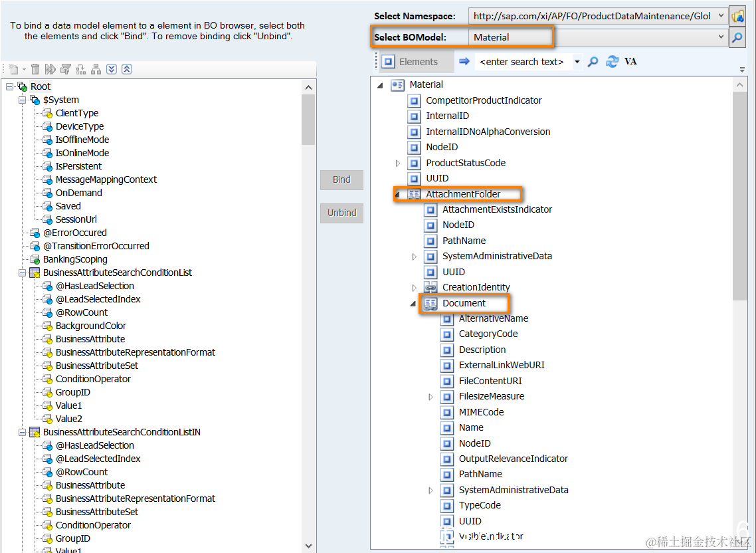756x553 pixels.
Task: Expand SystemAdministrativeData under AttachmentFolder
Action: pos(414,257)
